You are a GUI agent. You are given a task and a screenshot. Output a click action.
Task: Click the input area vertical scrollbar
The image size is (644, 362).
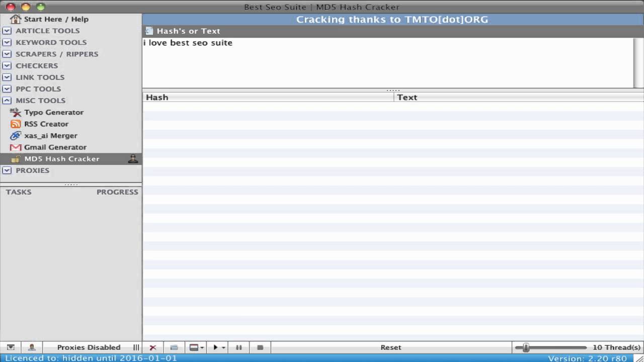638,63
